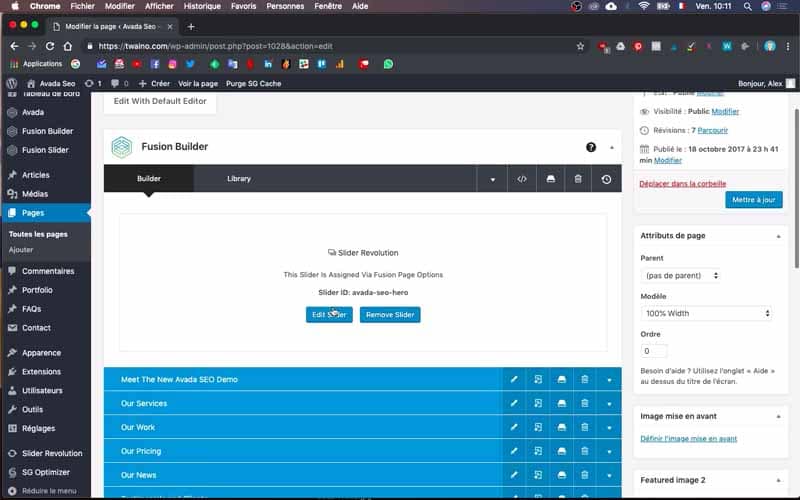The width and height of the screenshot is (800, 500).
Task: Open the Historique menu in macOS menu bar
Action: pyautogui.click(x=202, y=6)
